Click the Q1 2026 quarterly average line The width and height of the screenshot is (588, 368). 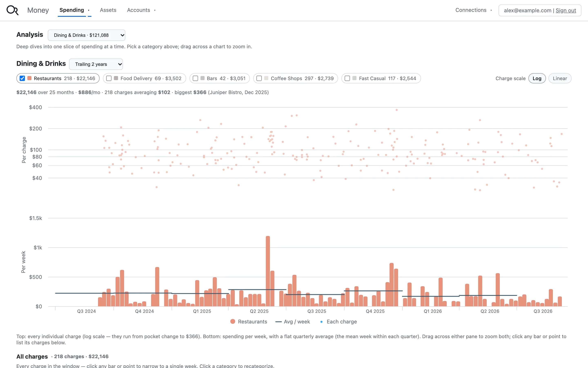[431, 296]
